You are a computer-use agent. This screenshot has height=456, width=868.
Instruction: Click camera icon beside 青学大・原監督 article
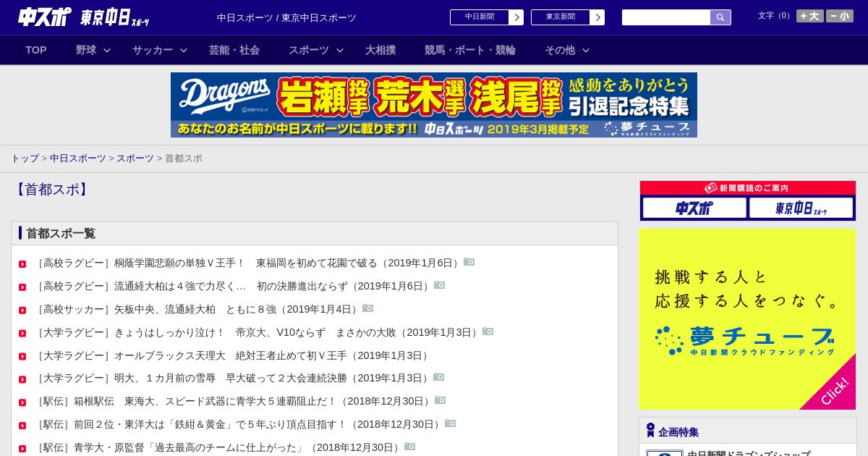pos(410,447)
